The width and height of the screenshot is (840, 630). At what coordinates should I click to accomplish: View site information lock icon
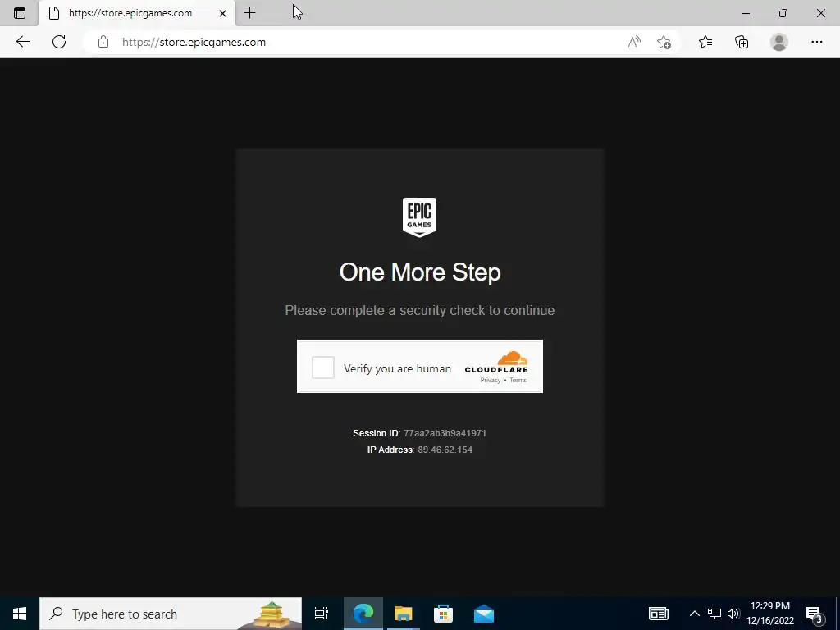(103, 42)
